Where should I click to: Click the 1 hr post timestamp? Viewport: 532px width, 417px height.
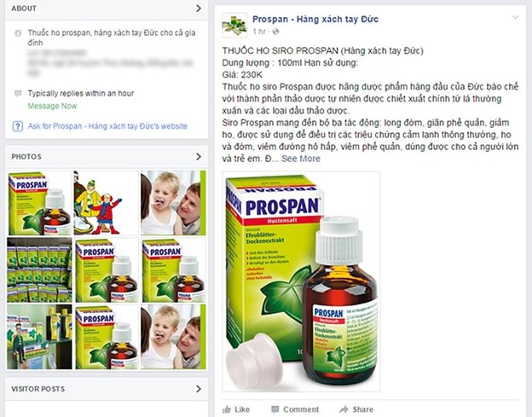259,32
